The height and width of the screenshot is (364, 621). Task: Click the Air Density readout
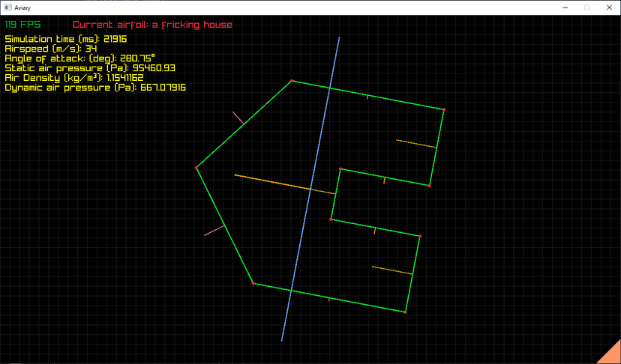pos(74,78)
